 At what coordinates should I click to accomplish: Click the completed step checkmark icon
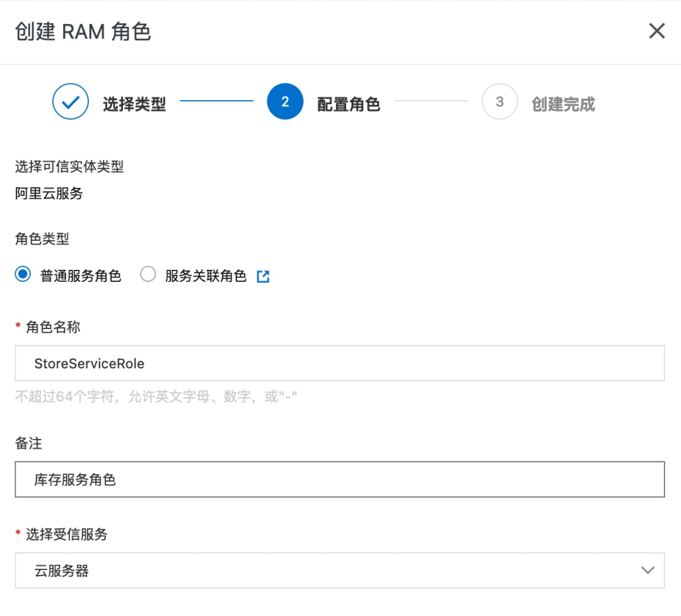pos(71,102)
